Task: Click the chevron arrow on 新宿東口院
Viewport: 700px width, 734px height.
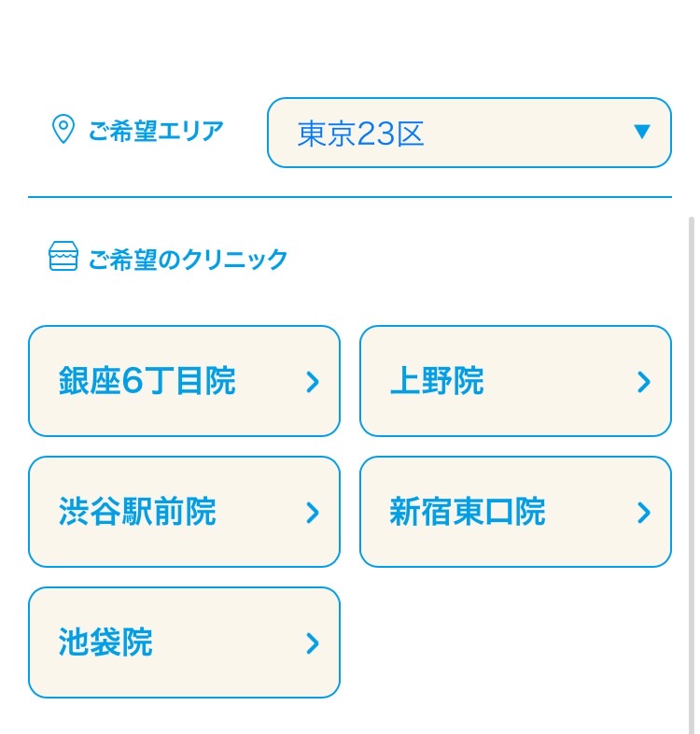Action: (643, 512)
